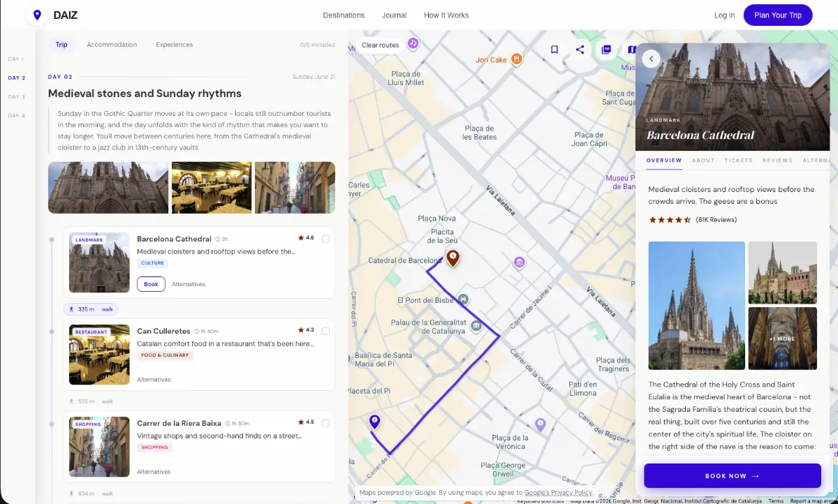Switch to the Accommodation tab
The width and height of the screenshot is (838, 504).
tap(112, 45)
